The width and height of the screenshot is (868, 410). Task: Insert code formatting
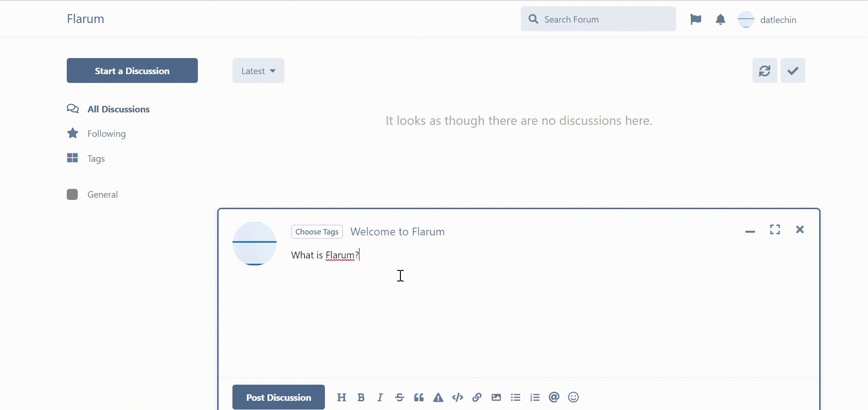[x=457, y=397]
